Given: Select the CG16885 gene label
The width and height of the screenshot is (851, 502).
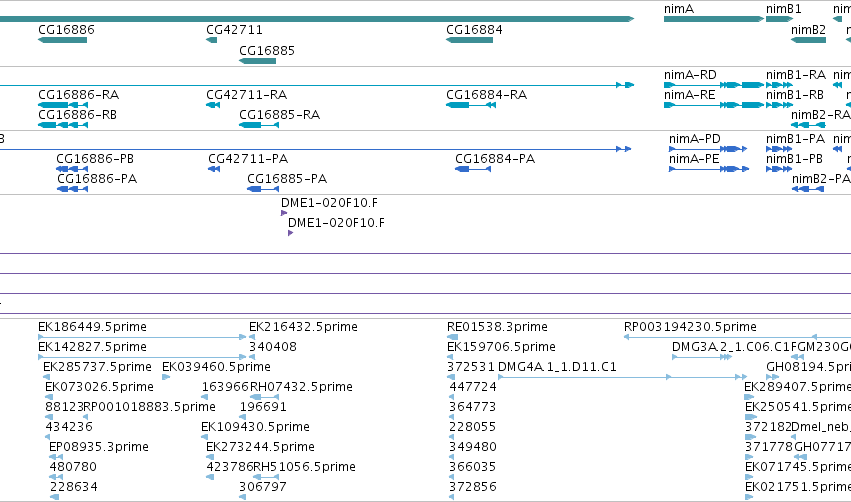Looking at the screenshot, I should [267, 50].
